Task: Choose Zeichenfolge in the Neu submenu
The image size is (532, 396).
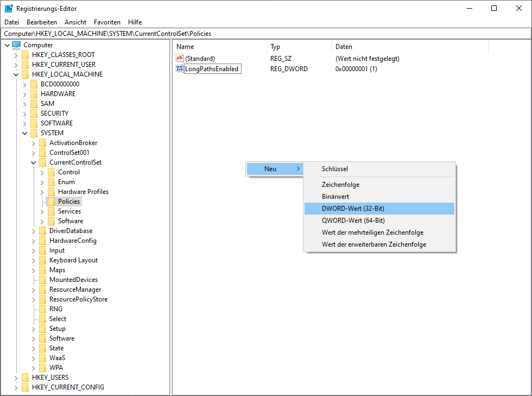Action: [x=379, y=185]
